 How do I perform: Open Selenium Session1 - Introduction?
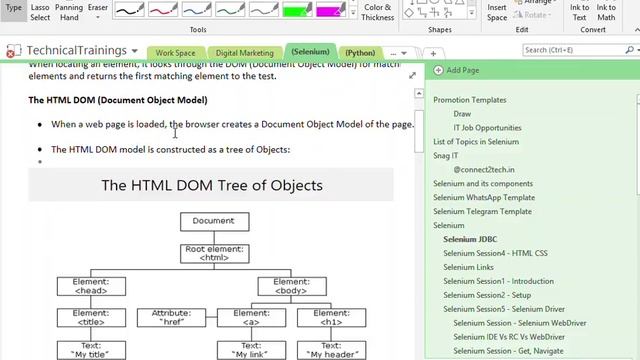coord(498,281)
